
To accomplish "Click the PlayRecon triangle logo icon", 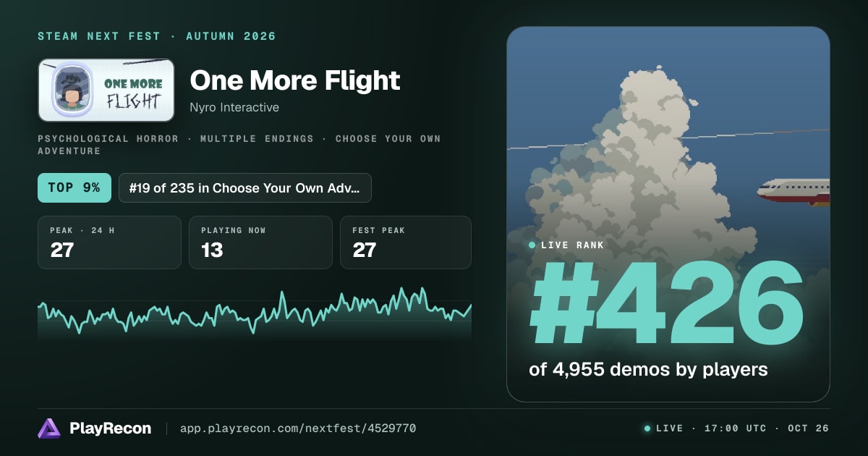I will [x=49, y=428].
